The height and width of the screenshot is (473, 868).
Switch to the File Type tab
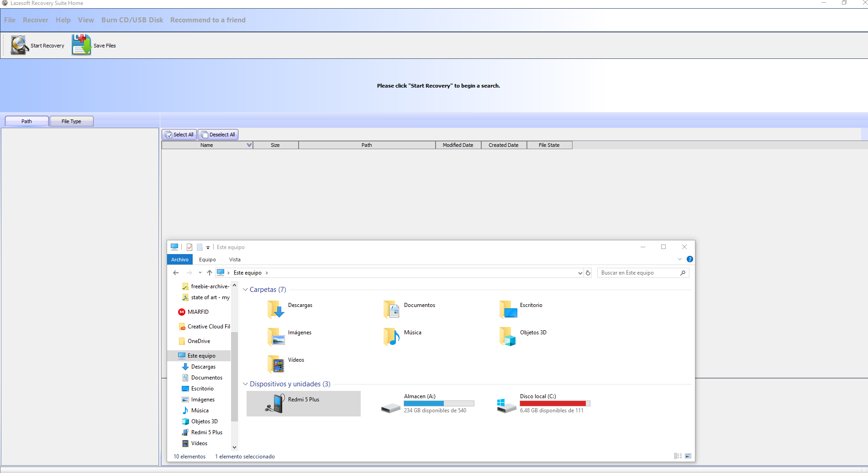pyautogui.click(x=71, y=121)
